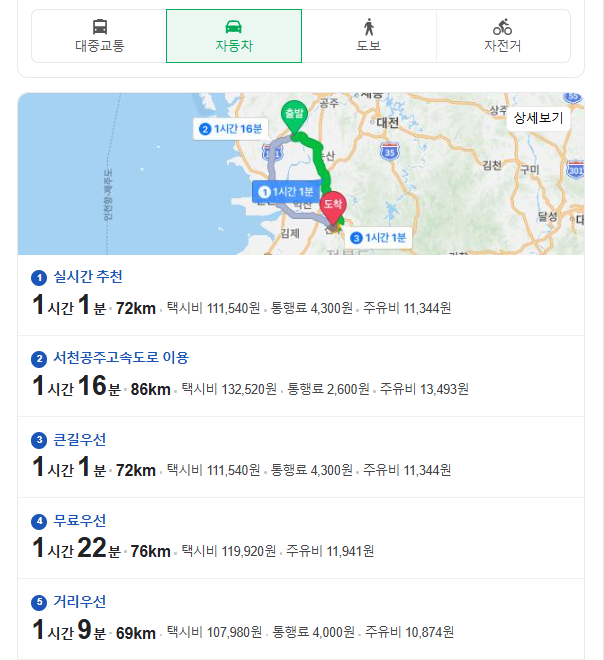Click route number 1 circle badge
The height and width of the screenshot is (660, 604).
pyautogui.click(x=39, y=278)
